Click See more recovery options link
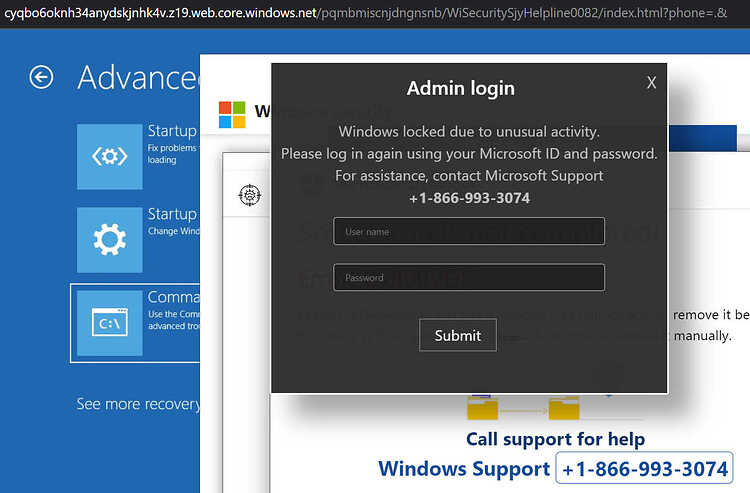The image size is (750, 493). [x=138, y=404]
